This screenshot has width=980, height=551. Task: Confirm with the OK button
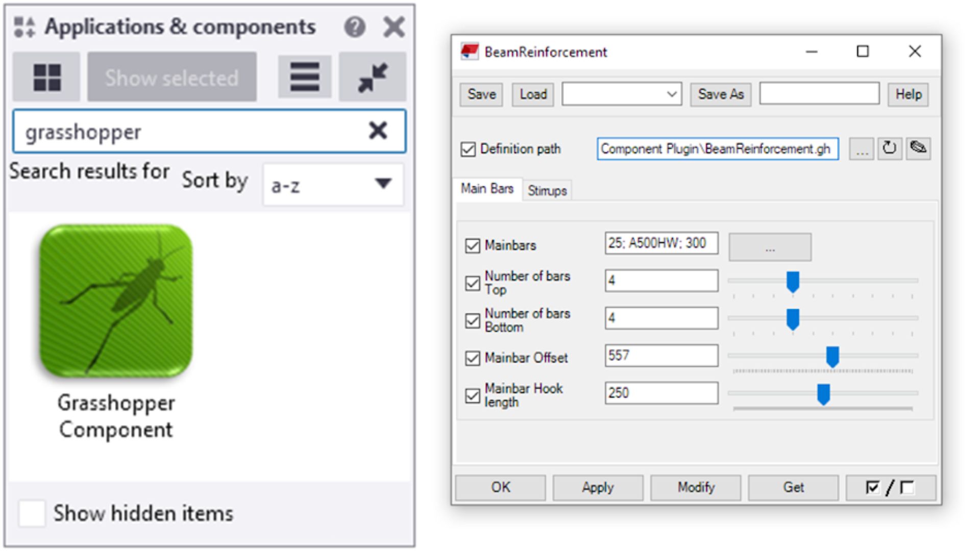[501, 488]
